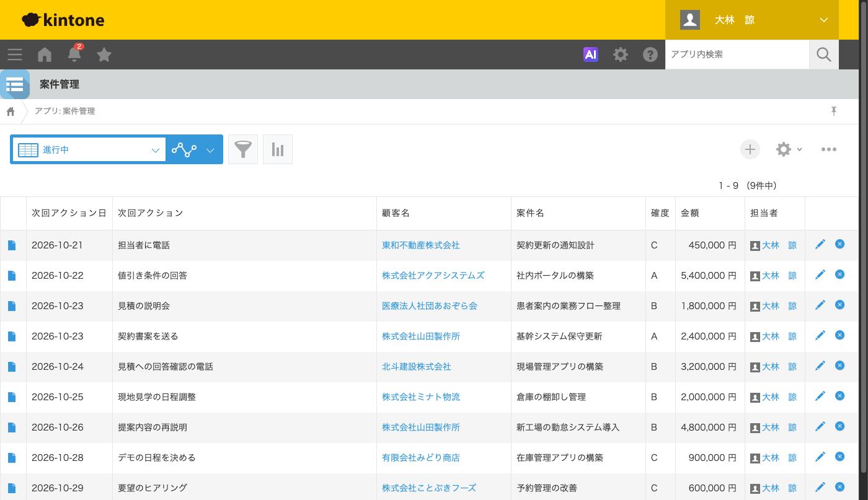Open the help question mark
The height and width of the screenshot is (500, 868).
tap(650, 55)
